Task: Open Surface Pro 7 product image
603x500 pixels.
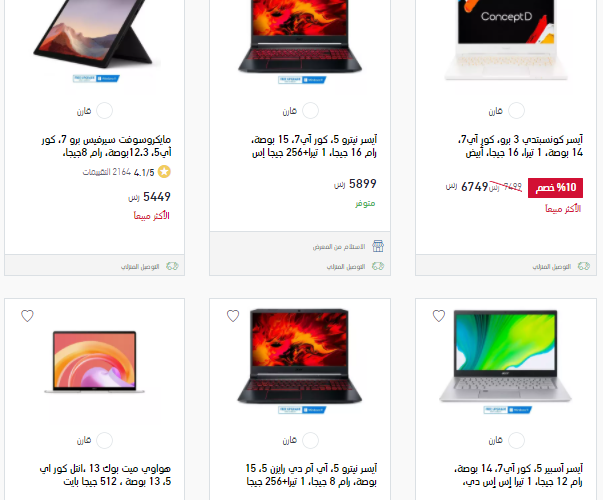Action: coord(95,40)
